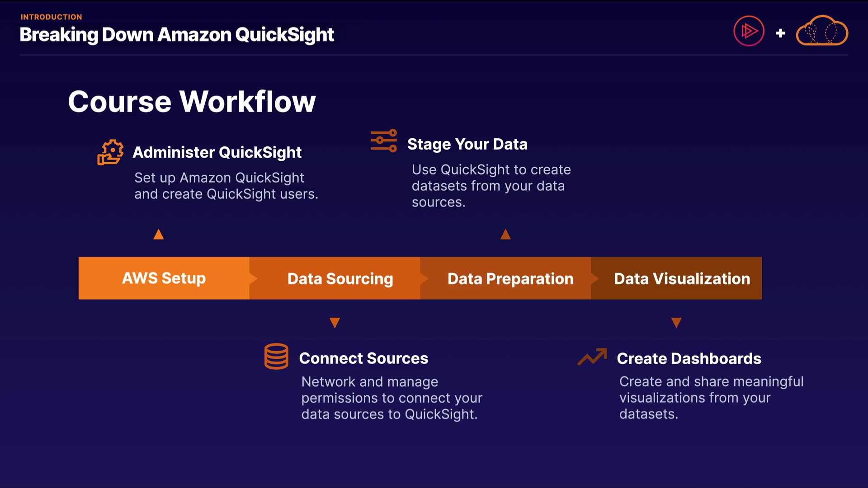The height and width of the screenshot is (488, 868).
Task: Select the AWS Setup workflow stage
Action: (164, 278)
